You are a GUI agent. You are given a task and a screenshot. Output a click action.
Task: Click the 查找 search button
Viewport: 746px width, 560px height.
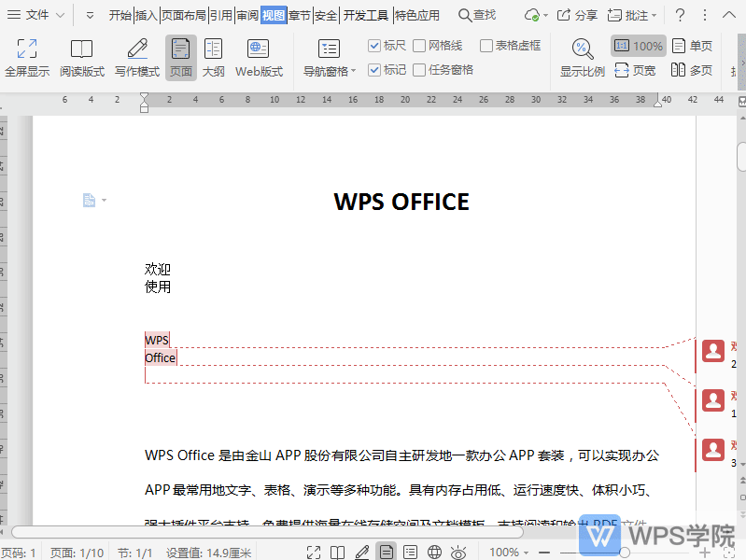[x=477, y=15]
